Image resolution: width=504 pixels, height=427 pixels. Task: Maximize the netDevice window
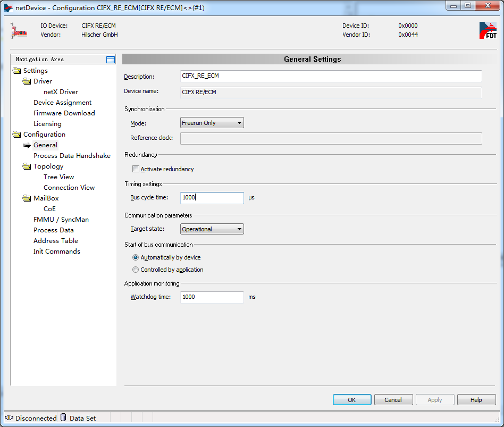click(468, 6)
